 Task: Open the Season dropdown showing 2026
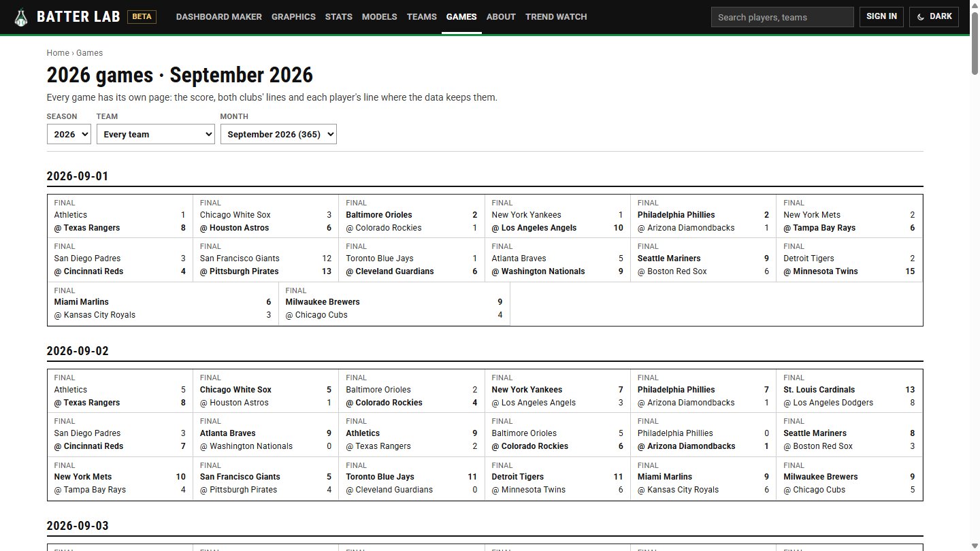[x=69, y=134]
